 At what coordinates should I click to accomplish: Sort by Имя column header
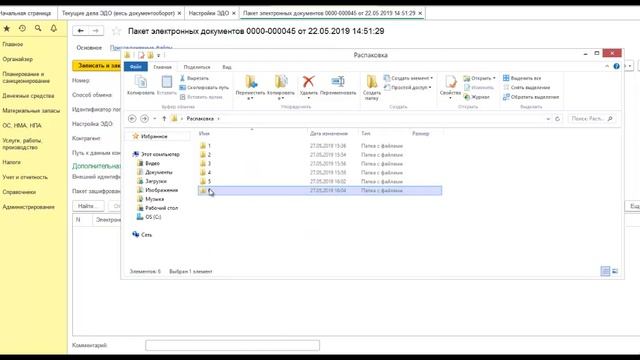click(204, 133)
